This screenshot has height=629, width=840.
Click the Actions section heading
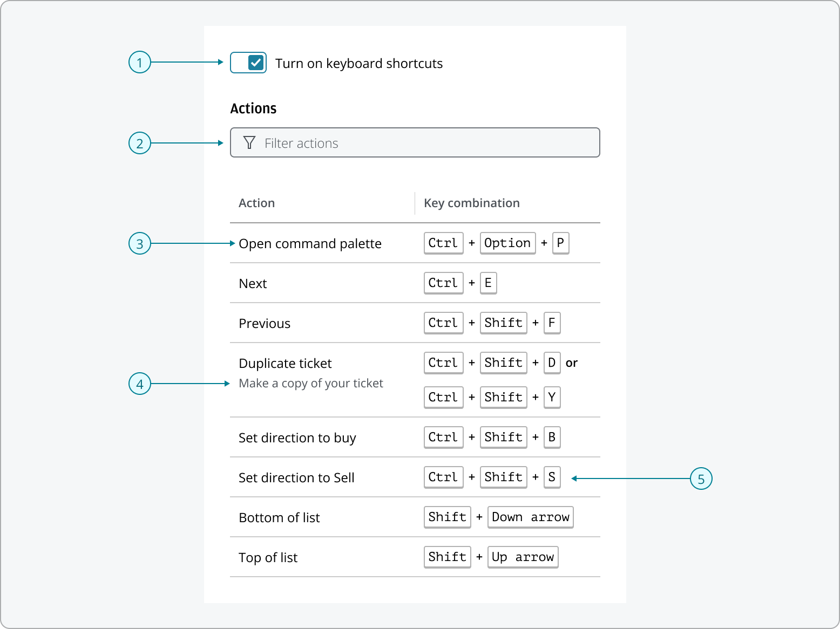pyautogui.click(x=253, y=108)
